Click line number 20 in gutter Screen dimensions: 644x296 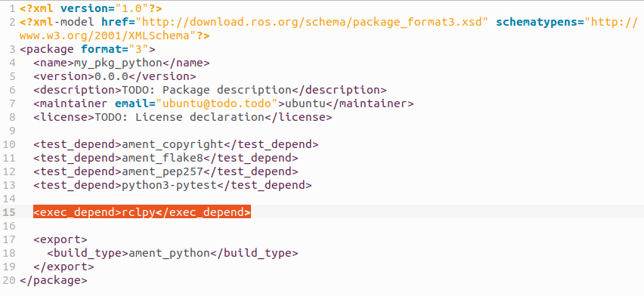coord(8,280)
